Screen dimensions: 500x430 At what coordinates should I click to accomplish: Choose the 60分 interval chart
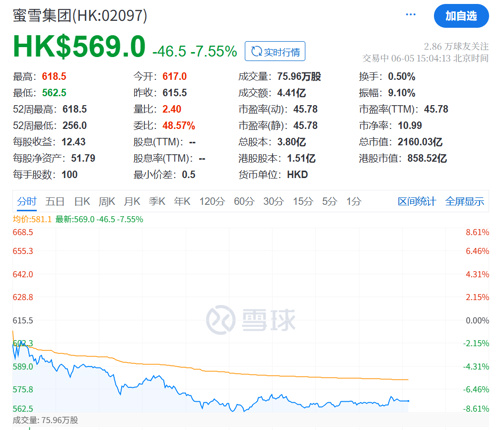[x=244, y=201]
